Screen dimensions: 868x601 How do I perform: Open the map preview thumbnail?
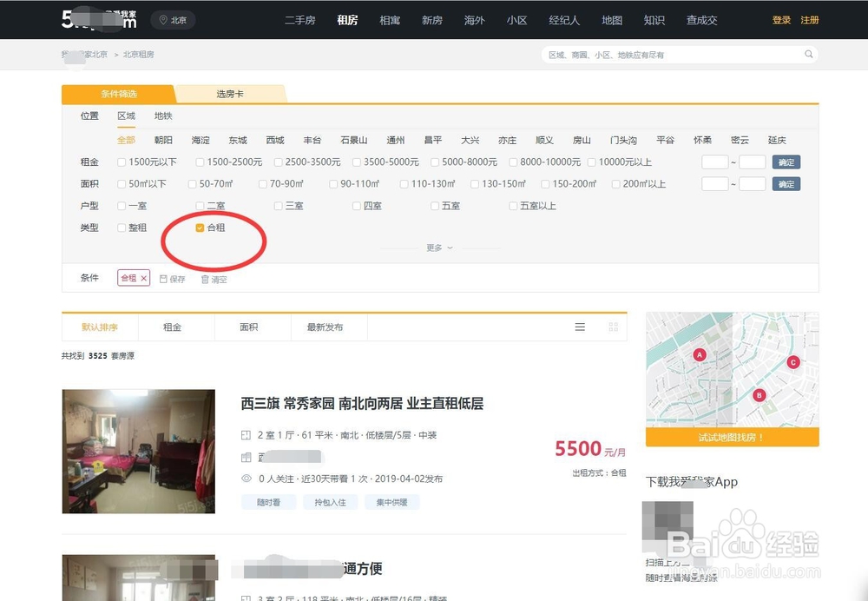(733, 369)
